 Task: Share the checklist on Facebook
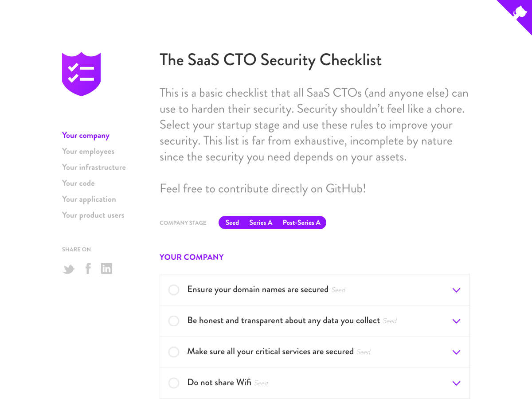pos(88,268)
